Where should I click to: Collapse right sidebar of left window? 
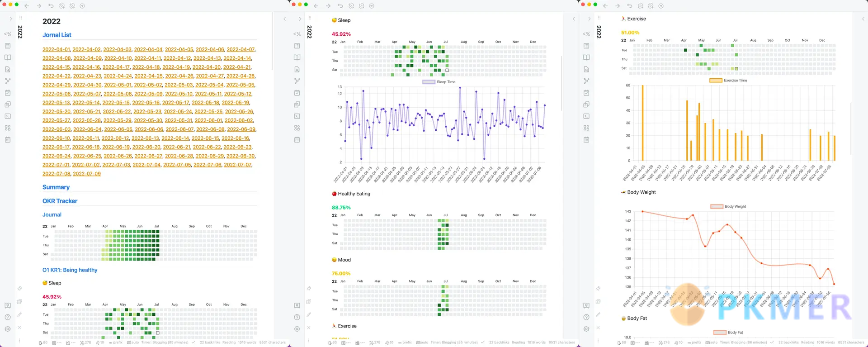[x=284, y=19]
